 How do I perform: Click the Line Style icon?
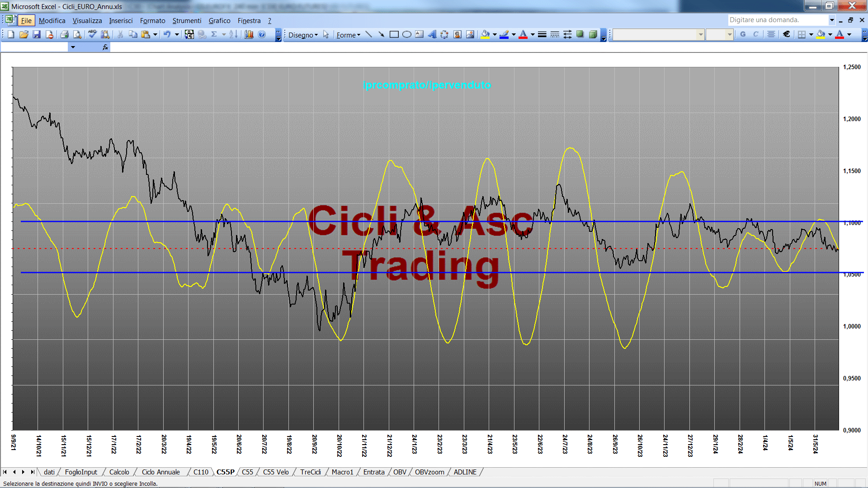point(542,35)
